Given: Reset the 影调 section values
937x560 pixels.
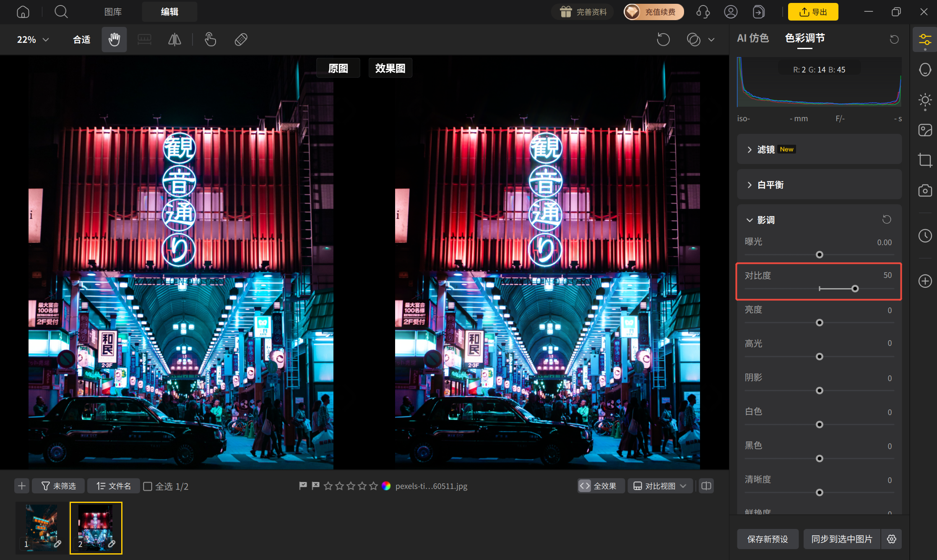Looking at the screenshot, I should pos(887,219).
